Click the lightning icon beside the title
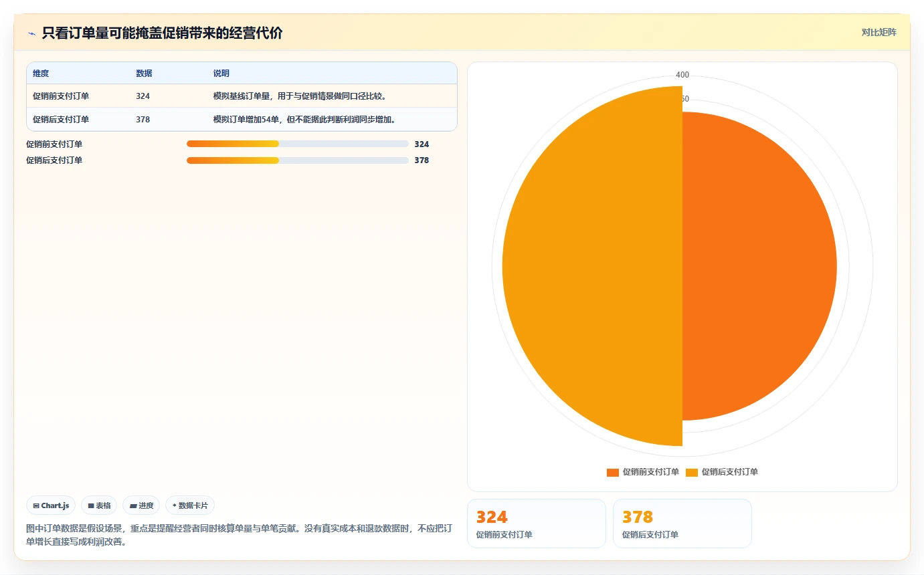 coord(31,33)
